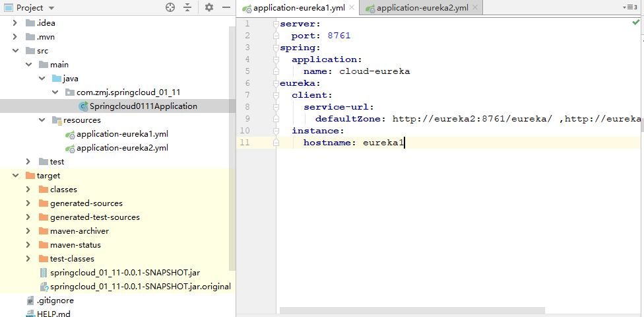Click the test folder icon

44,162
